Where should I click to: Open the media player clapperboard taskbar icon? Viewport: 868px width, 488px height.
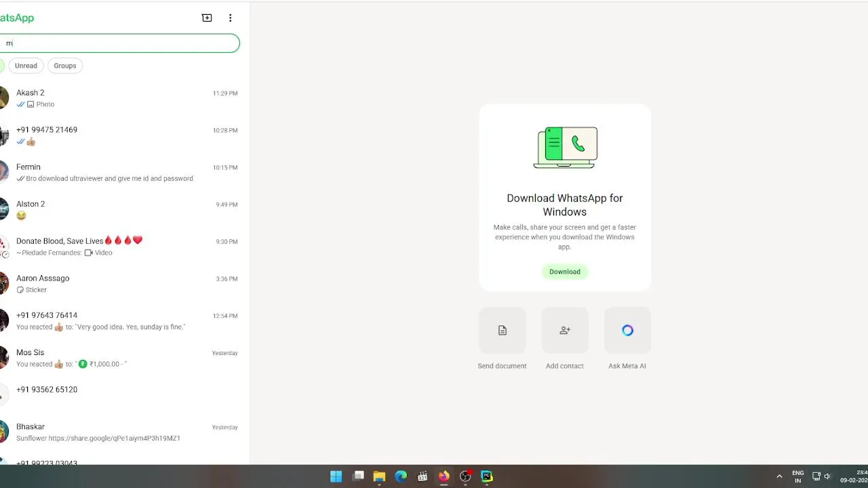coord(422,476)
